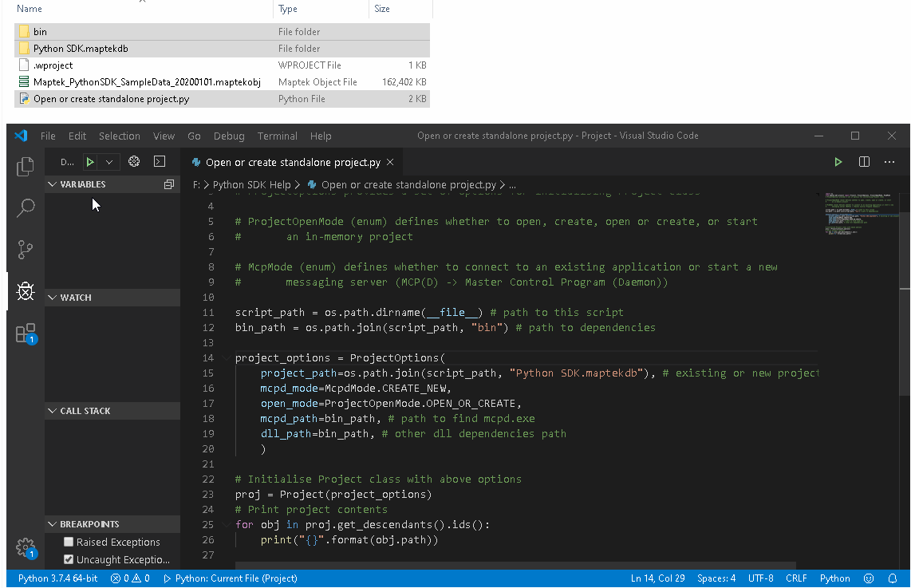Image resolution: width=911 pixels, height=588 pixels.
Task: Select the Debug view bug icon
Action: (x=25, y=291)
